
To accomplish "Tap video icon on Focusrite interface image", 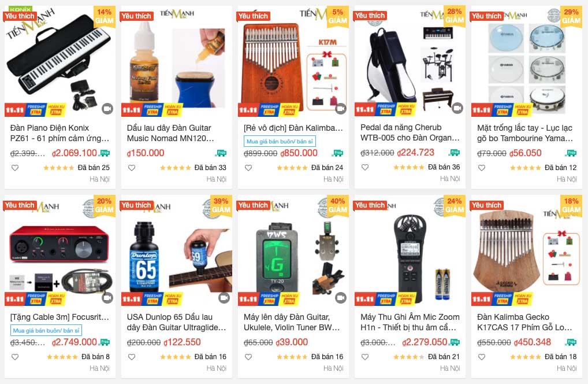I will click(107, 298).
